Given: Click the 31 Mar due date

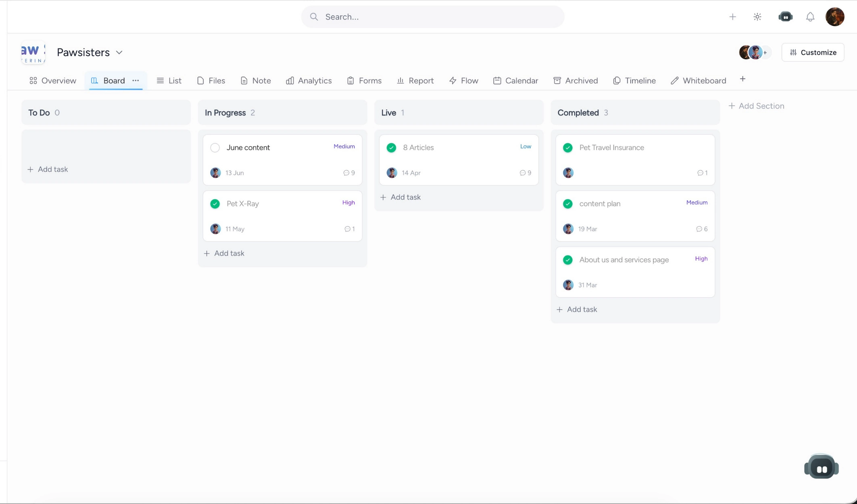Looking at the screenshot, I should [588, 285].
